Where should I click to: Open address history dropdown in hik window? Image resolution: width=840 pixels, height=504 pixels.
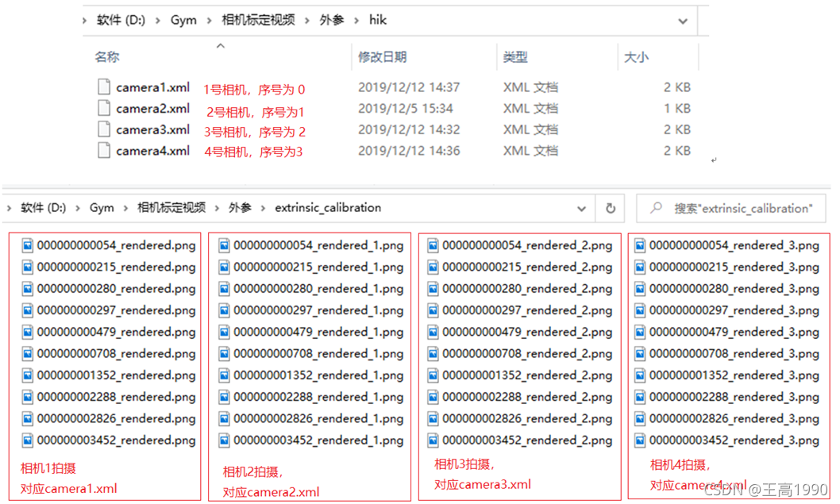(x=683, y=21)
